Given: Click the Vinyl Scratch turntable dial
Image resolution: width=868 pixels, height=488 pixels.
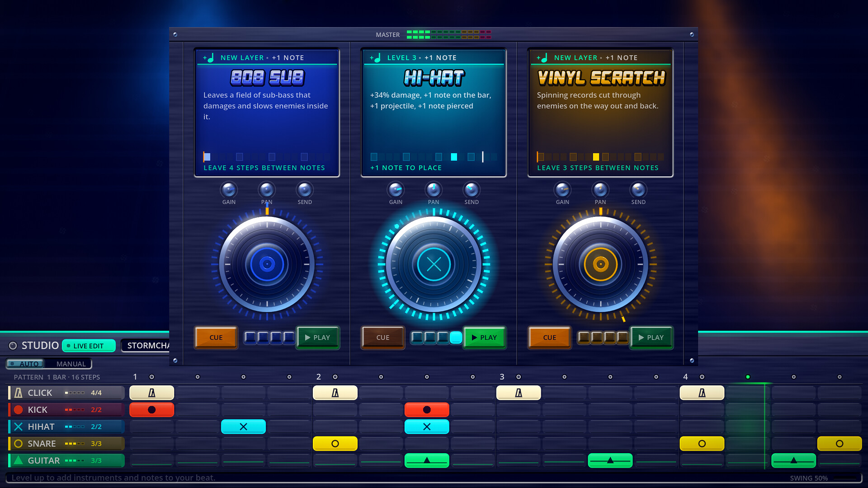Looking at the screenshot, I should click(x=600, y=264).
